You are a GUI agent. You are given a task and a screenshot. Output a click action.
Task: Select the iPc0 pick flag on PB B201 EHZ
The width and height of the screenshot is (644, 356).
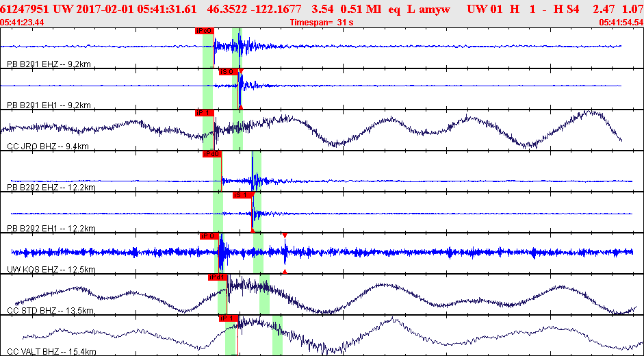[x=205, y=30]
